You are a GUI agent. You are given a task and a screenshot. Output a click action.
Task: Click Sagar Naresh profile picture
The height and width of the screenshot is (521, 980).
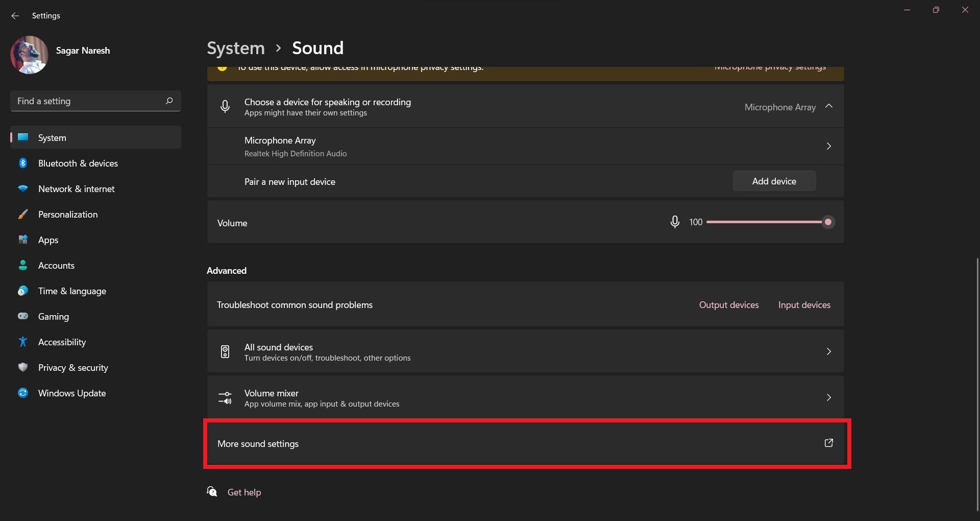click(29, 55)
